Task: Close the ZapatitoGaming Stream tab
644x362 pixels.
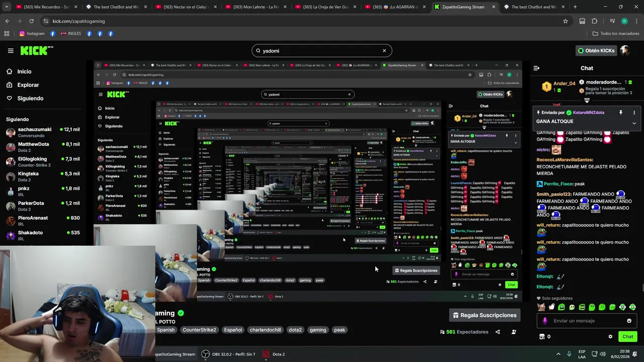Action: click(x=494, y=7)
